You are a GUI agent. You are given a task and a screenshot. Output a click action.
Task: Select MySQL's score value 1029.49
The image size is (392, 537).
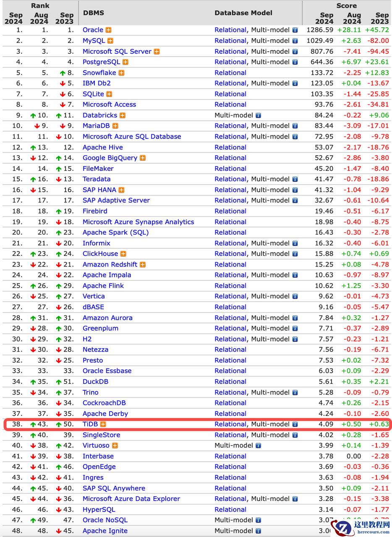pyautogui.click(x=320, y=41)
